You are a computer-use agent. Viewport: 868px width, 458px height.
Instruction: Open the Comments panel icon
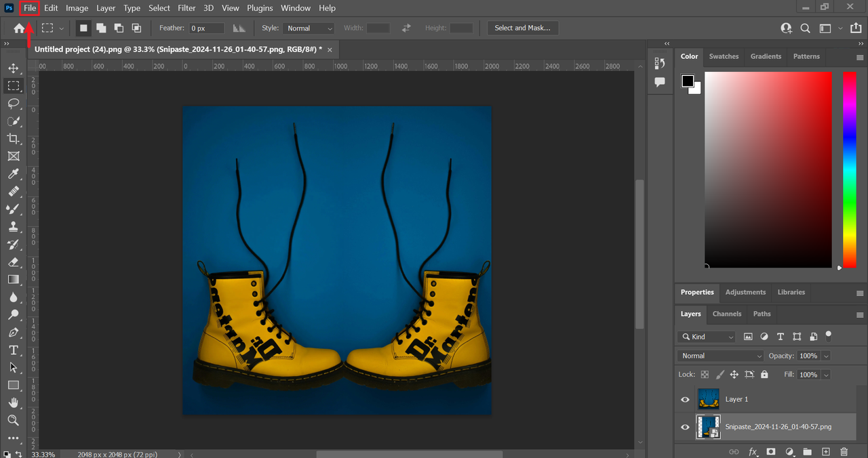pyautogui.click(x=660, y=82)
